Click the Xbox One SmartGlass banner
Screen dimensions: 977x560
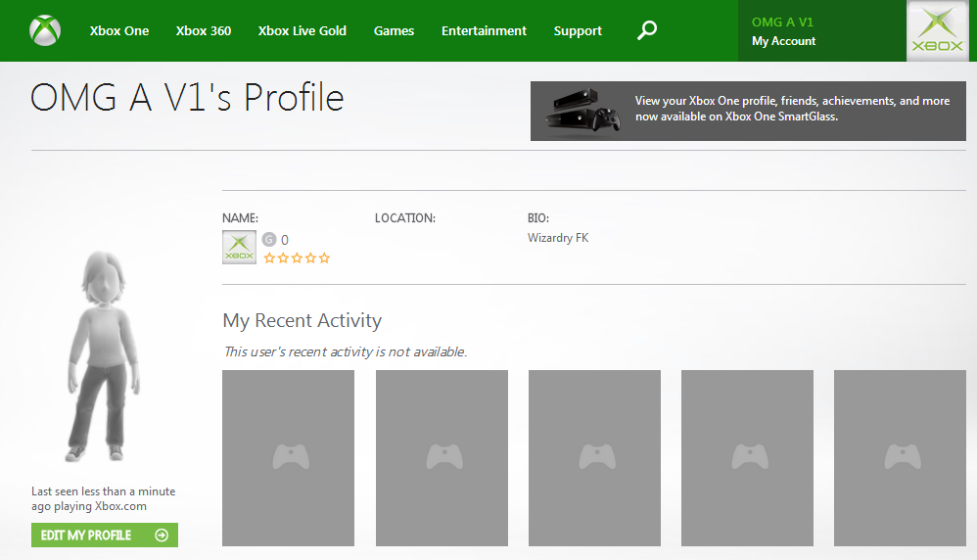click(x=748, y=111)
